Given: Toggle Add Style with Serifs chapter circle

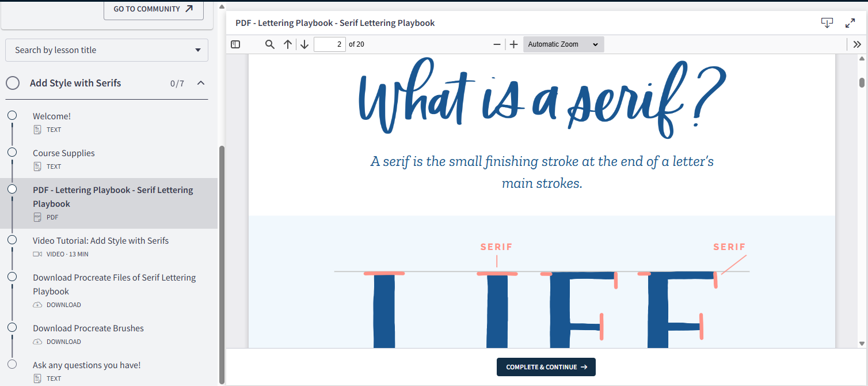Looking at the screenshot, I should pyautogui.click(x=13, y=84).
